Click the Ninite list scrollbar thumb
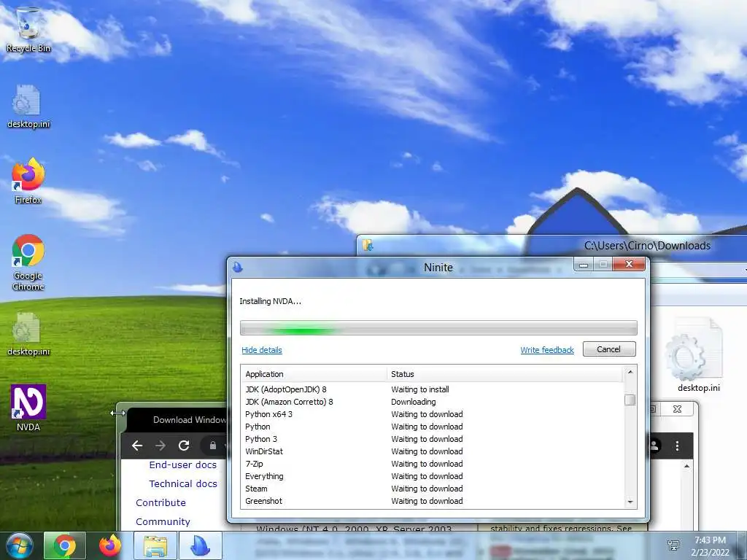This screenshot has height=560, width=747. click(x=630, y=400)
